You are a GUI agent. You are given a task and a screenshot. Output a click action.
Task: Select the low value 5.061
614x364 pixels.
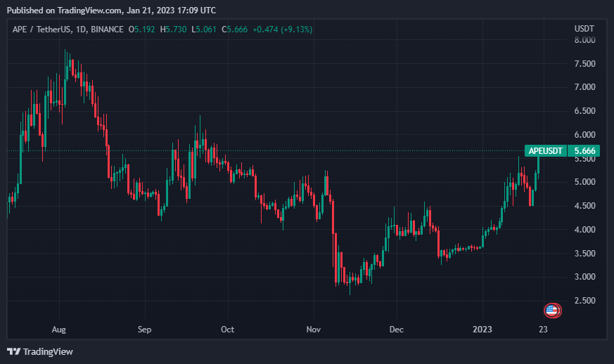point(206,30)
